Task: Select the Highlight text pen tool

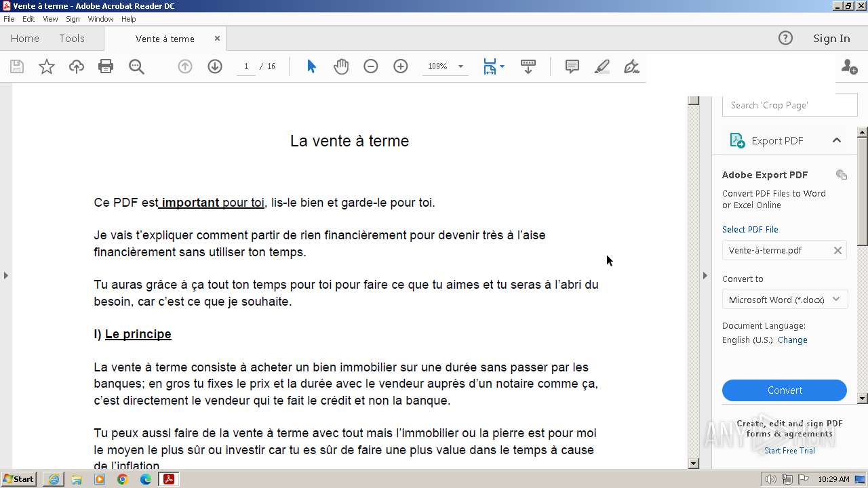Action: (601, 66)
